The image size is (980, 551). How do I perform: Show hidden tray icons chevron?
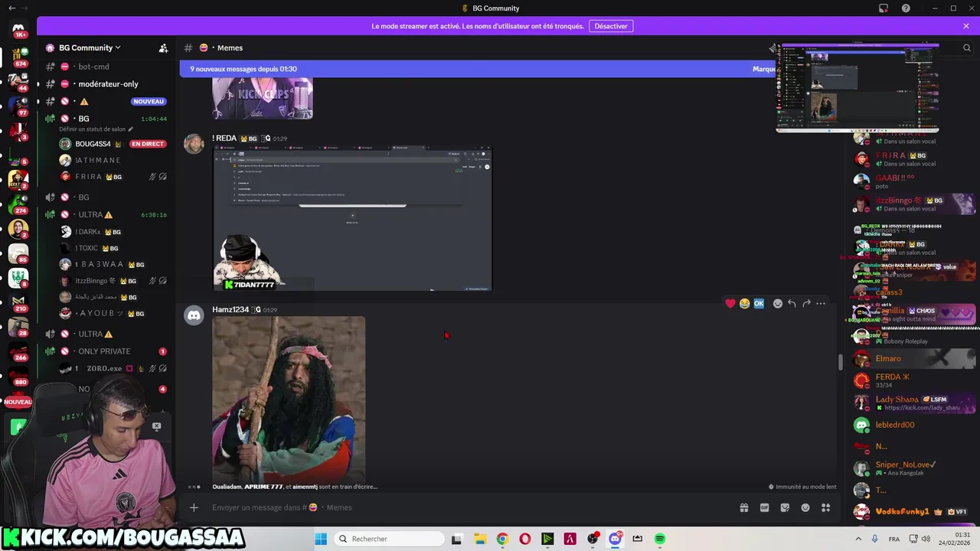(x=857, y=539)
